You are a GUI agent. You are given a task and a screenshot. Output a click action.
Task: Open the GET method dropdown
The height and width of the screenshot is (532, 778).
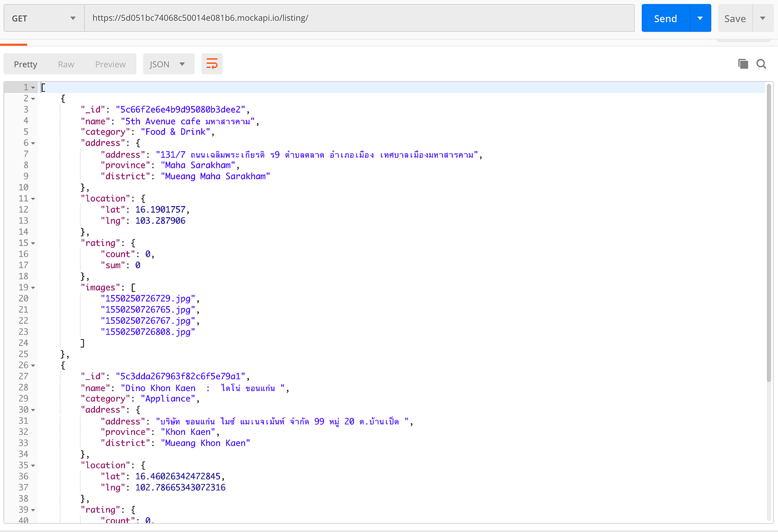click(x=44, y=18)
